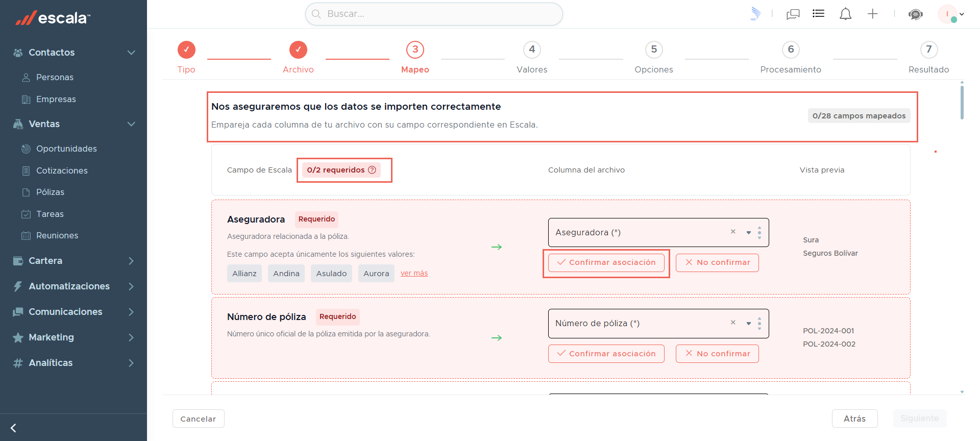The image size is (980, 441).
Task: Open the speech bubble support icon
Action: [916, 14]
